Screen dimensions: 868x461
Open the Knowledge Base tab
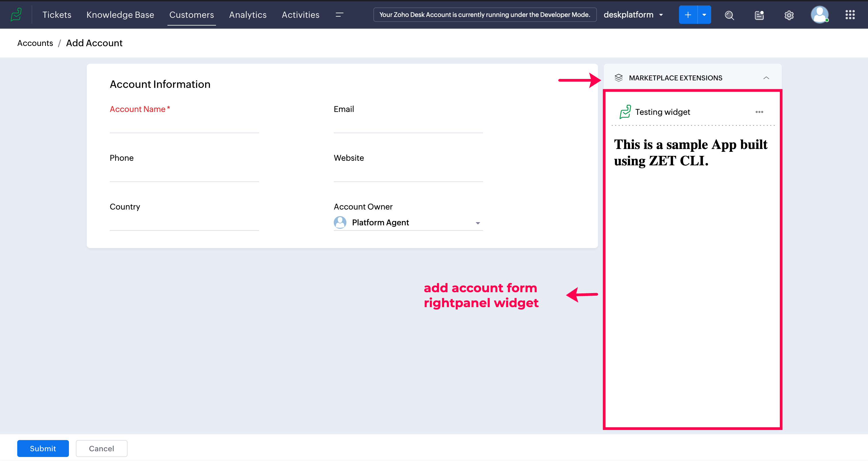click(x=120, y=15)
